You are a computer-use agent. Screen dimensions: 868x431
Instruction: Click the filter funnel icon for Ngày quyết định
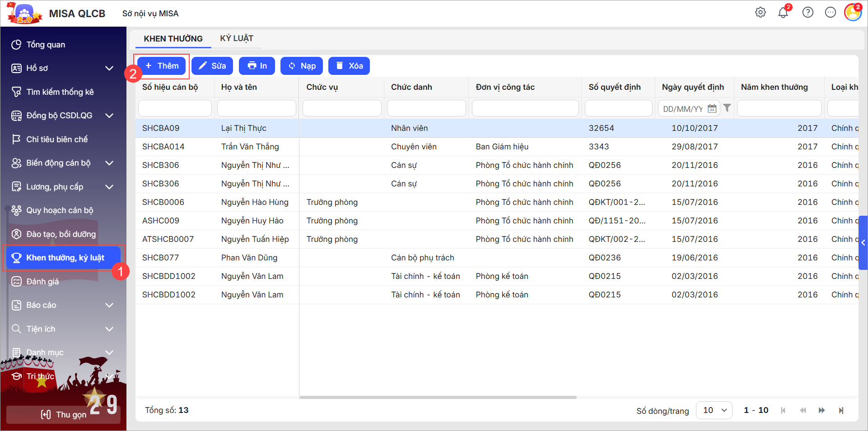[x=727, y=108]
